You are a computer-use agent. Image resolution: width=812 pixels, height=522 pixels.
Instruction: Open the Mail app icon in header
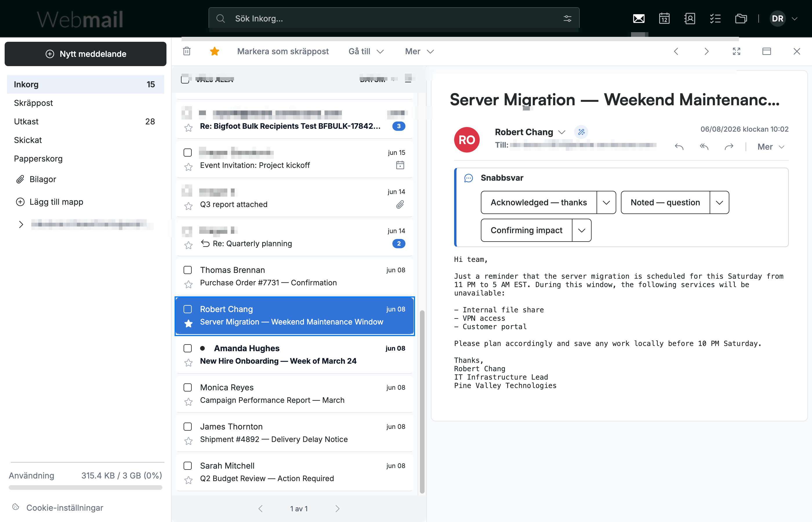coord(639,19)
